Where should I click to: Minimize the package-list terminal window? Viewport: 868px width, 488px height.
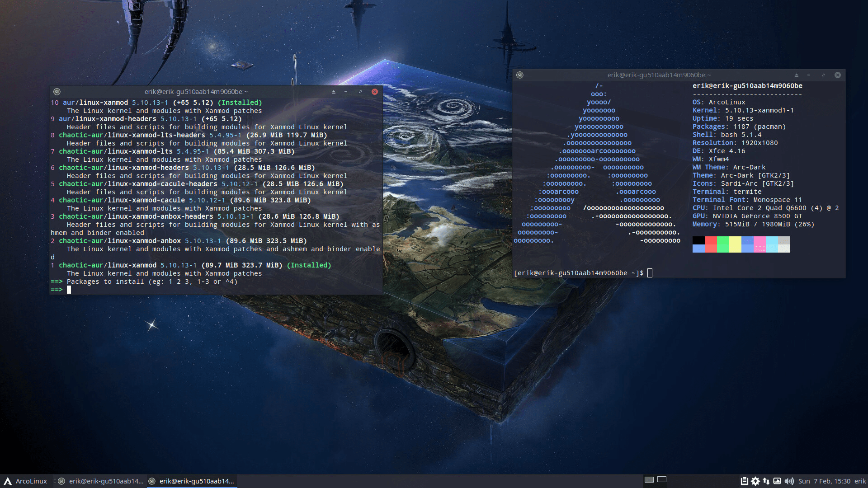(x=346, y=92)
